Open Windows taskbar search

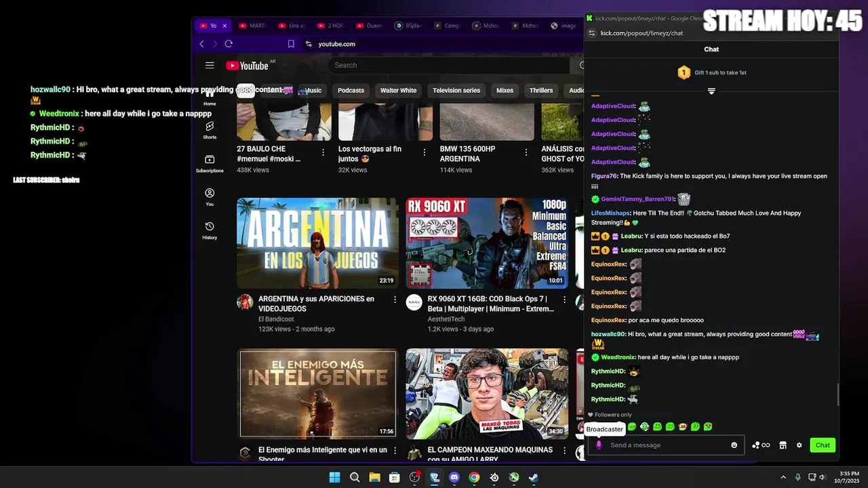point(355,477)
